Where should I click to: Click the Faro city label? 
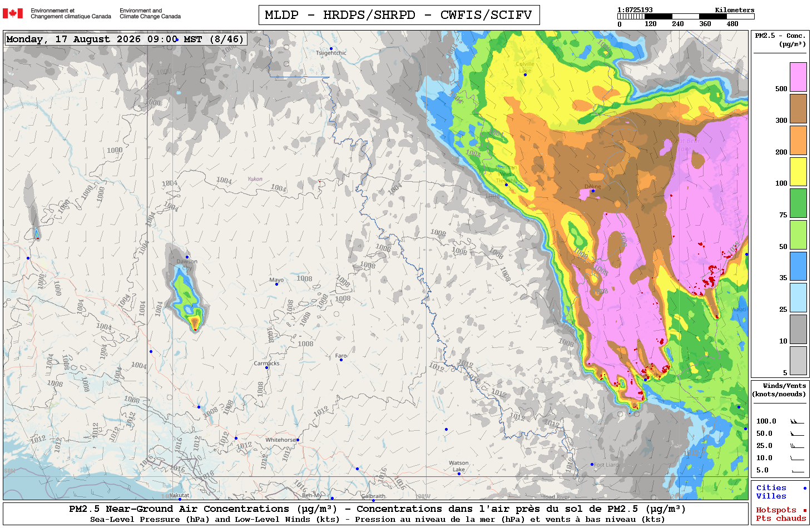click(x=341, y=356)
